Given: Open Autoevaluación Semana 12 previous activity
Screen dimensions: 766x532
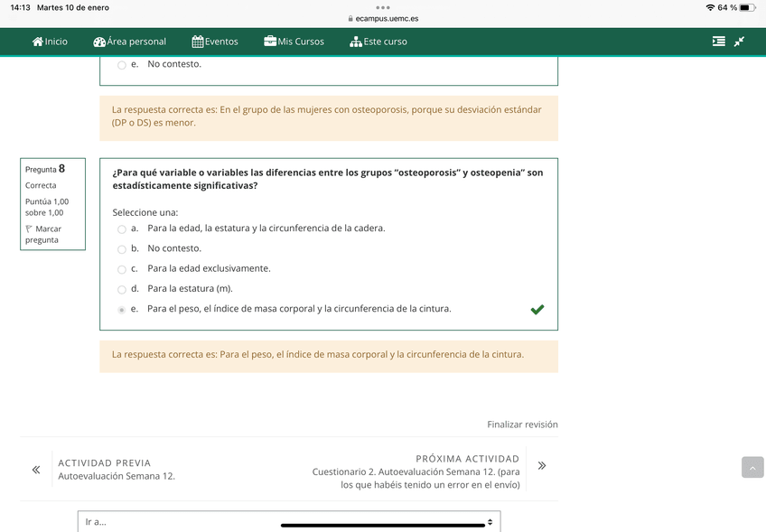Looking at the screenshot, I should pyautogui.click(x=116, y=474).
